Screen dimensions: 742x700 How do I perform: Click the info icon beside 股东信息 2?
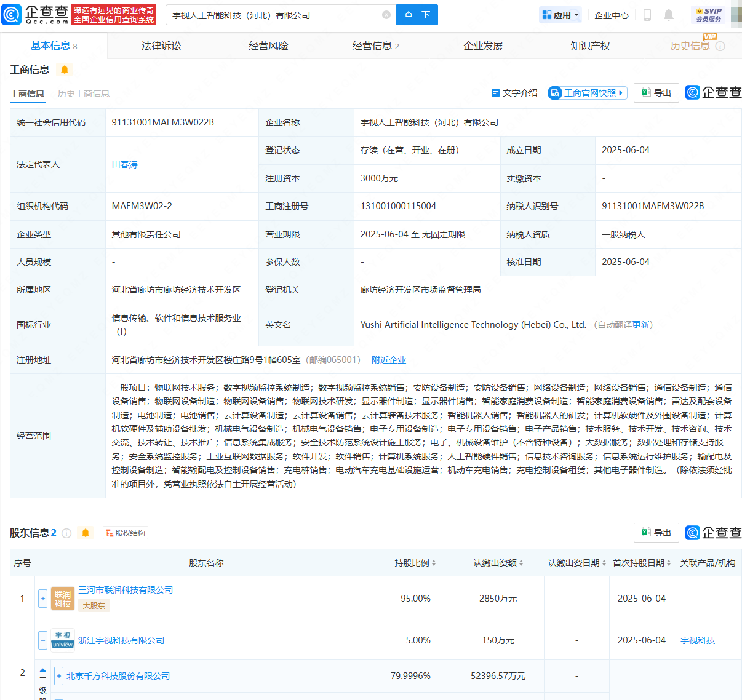[x=66, y=533]
